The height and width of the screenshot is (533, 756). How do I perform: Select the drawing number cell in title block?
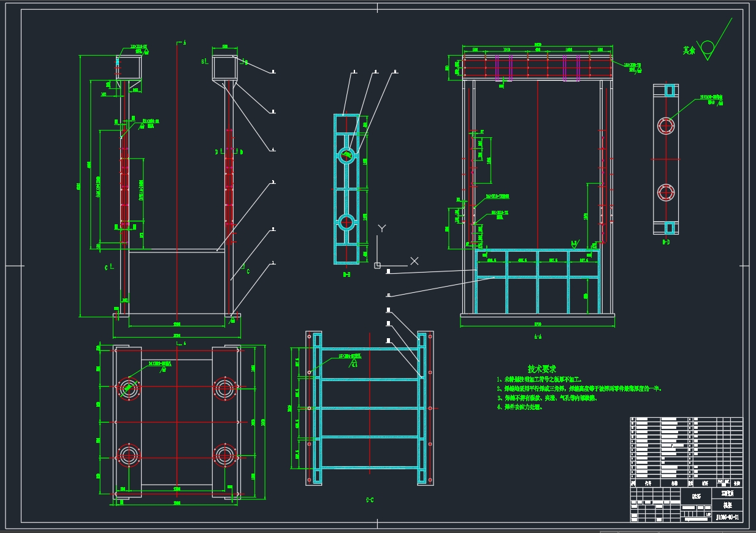pyautogui.click(x=727, y=517)
